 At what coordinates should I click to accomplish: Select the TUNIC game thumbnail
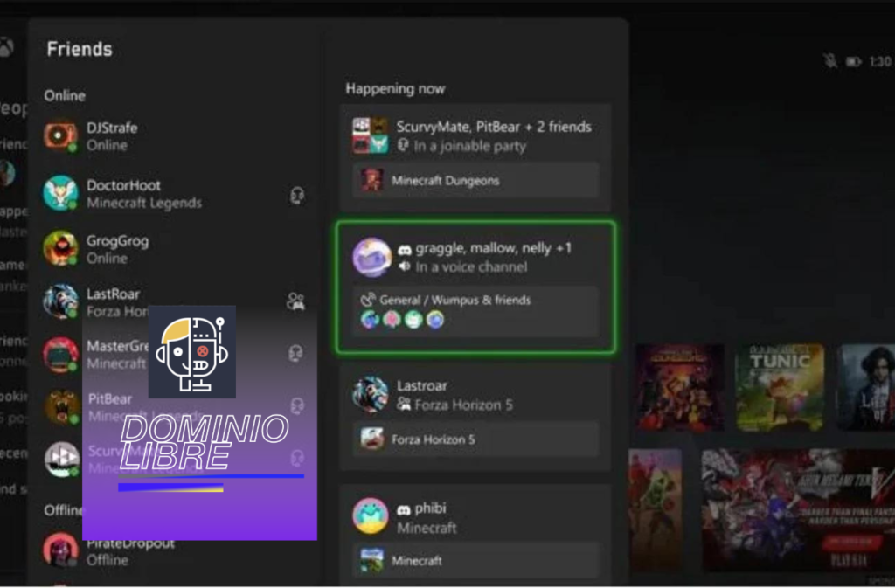coord(780,387)
